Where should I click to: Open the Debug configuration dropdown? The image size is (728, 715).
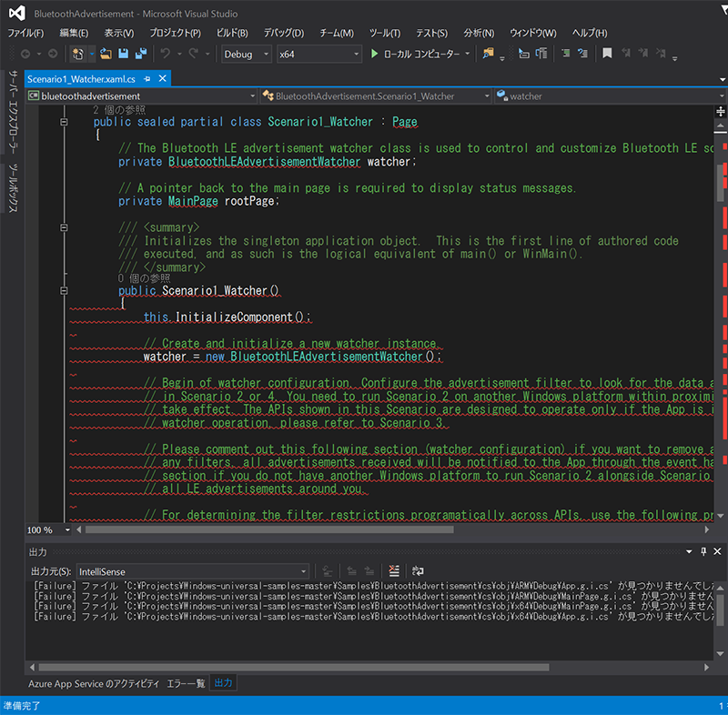[x=246, y=55]
